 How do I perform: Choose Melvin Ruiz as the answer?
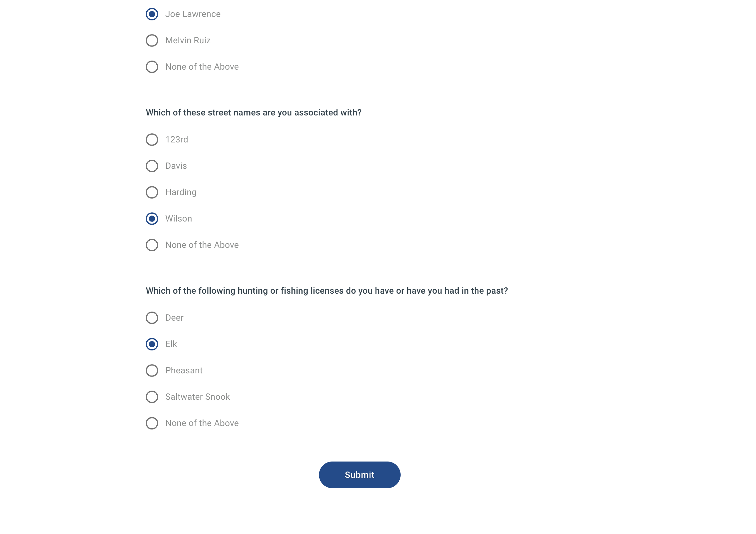point(152,40)
